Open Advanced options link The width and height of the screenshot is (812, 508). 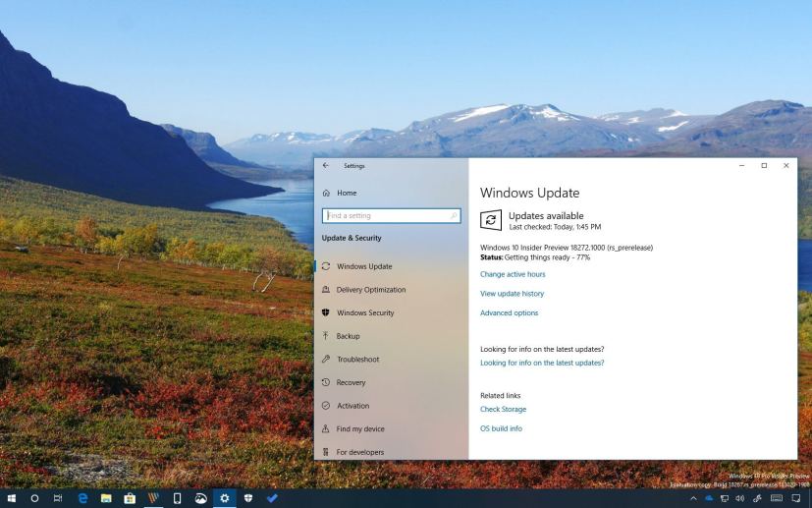pyautogui.click(x=509, y=313)
